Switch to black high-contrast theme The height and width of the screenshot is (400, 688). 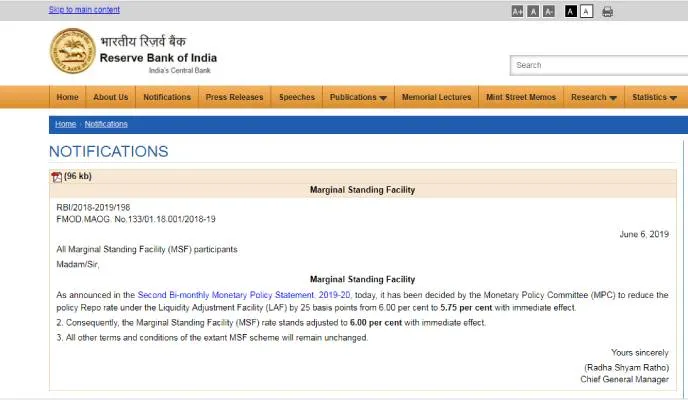click(571, 11)
